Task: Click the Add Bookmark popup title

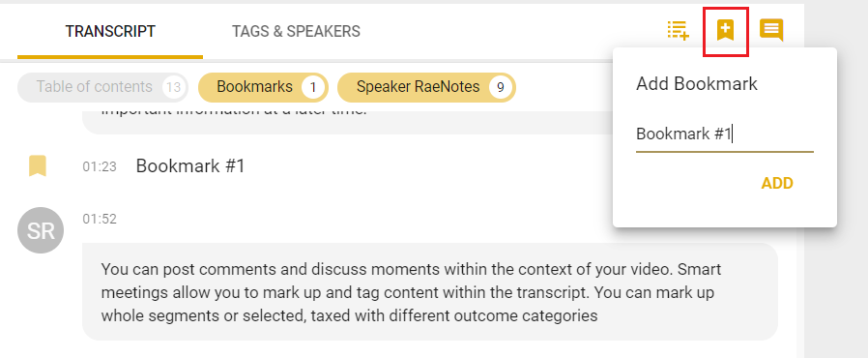Action: point(696,84)
